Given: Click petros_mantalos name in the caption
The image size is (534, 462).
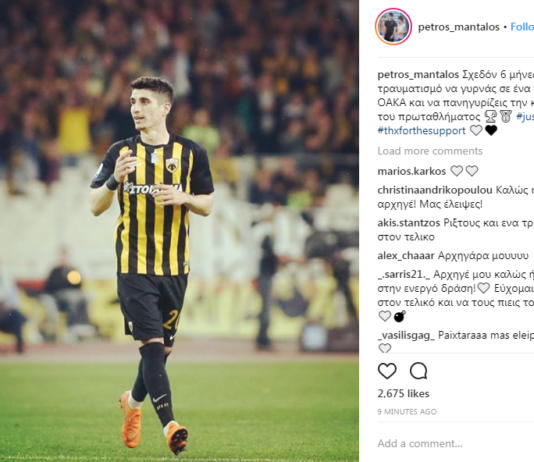Looking at the screenshot, I should click(418, 75).
